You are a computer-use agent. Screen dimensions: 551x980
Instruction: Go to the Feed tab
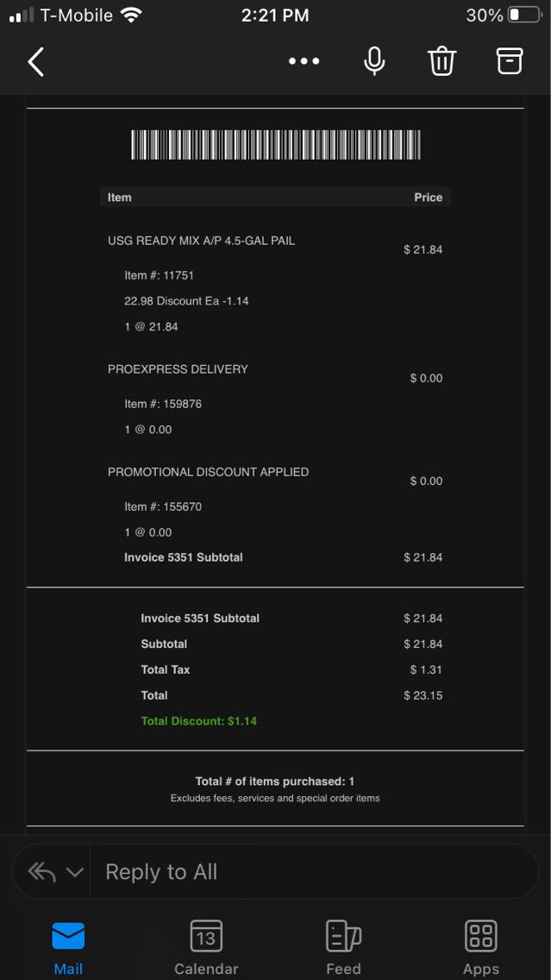coord(343,946)
